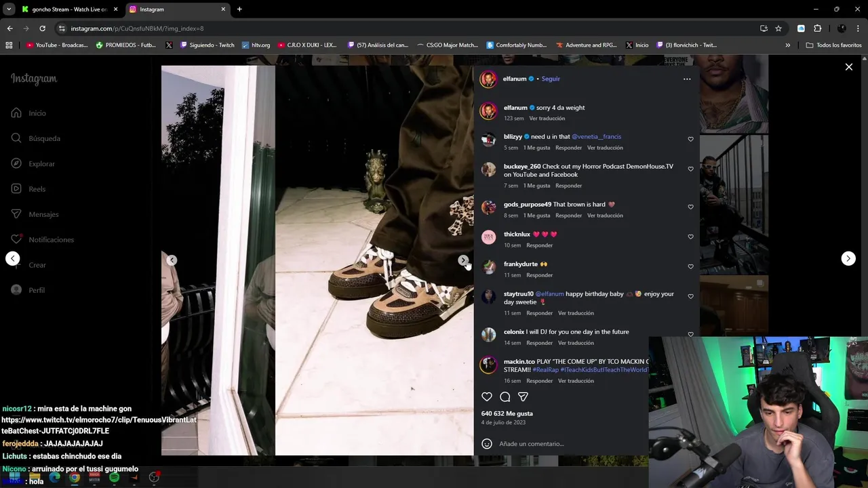Open Microsoft Edge from the taskbar
The image size is (868, 488).
coord(55,477)
